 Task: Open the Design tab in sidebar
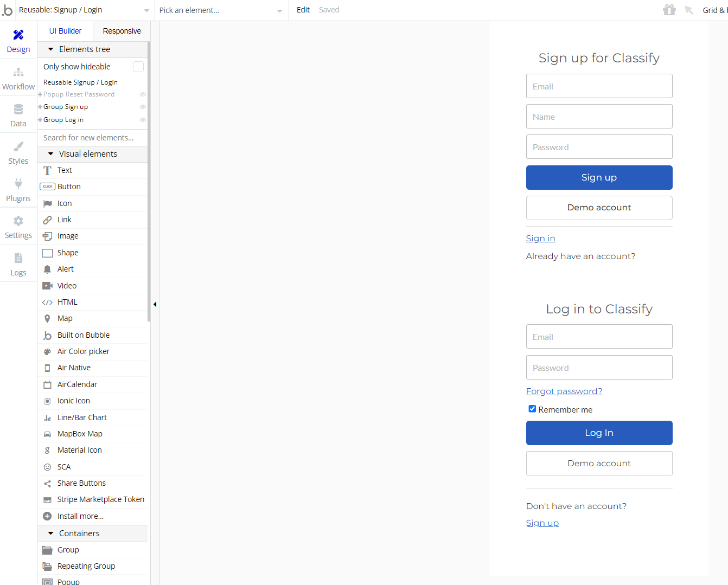tap(18, 41)
